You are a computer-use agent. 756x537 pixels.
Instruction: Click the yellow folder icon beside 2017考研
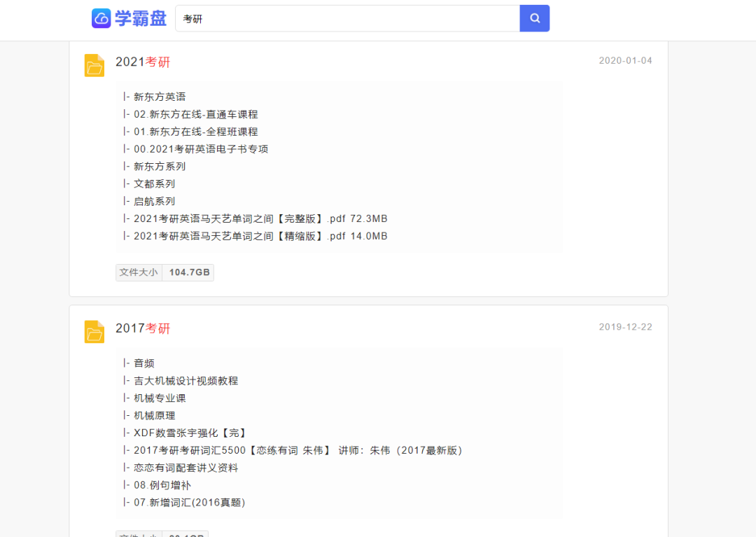[x=94, y=328]
